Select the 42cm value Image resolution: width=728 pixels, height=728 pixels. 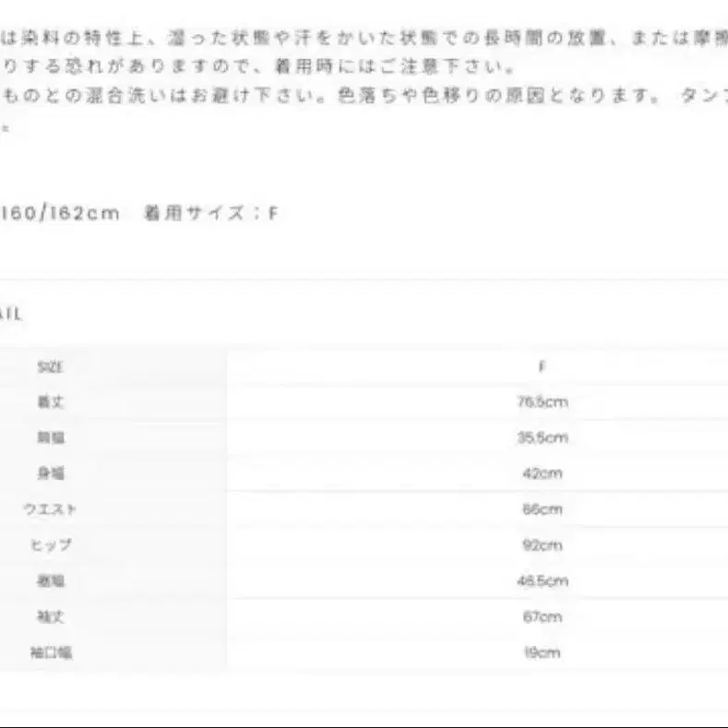(x=543, y=473)
